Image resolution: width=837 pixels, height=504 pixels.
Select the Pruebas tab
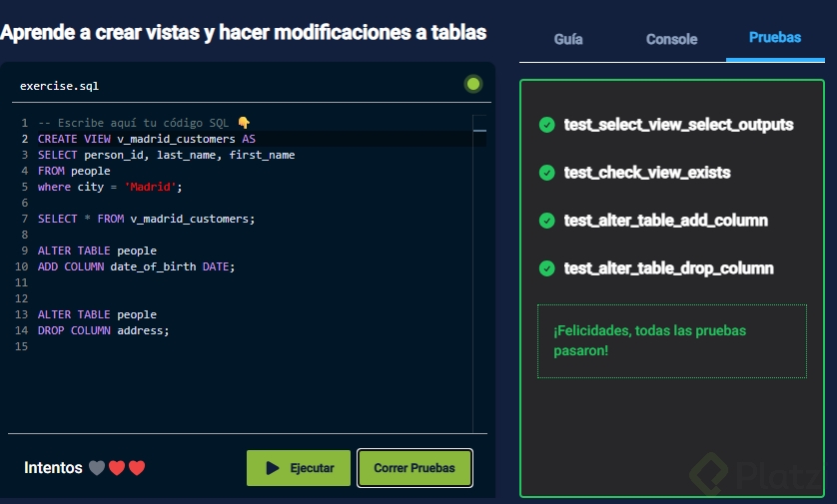tap(775, 38)
